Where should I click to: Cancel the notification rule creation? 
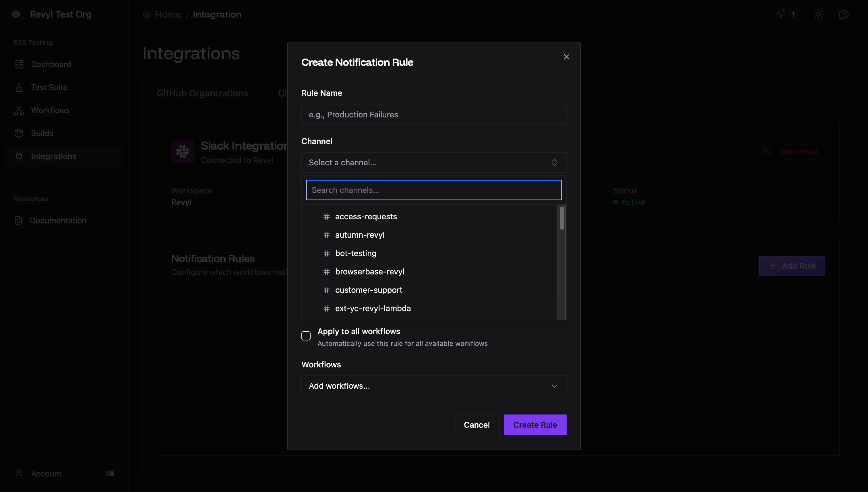(477, 425)
